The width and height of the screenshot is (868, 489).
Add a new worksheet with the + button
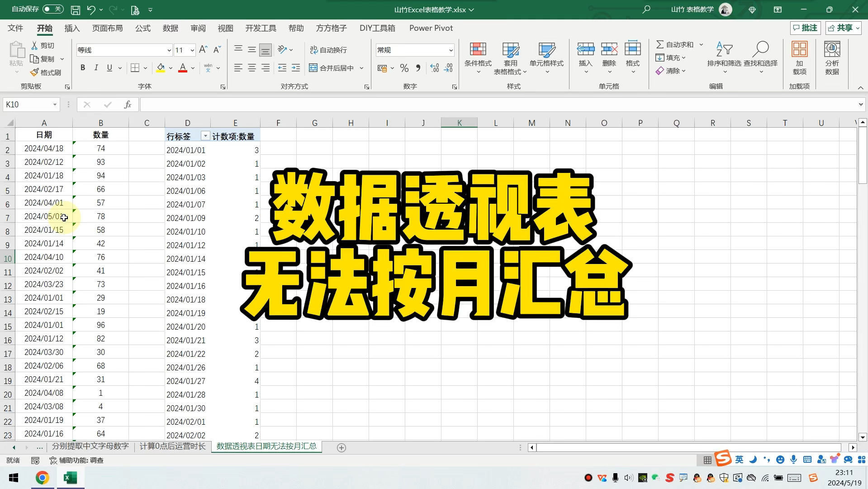point(342,447)
